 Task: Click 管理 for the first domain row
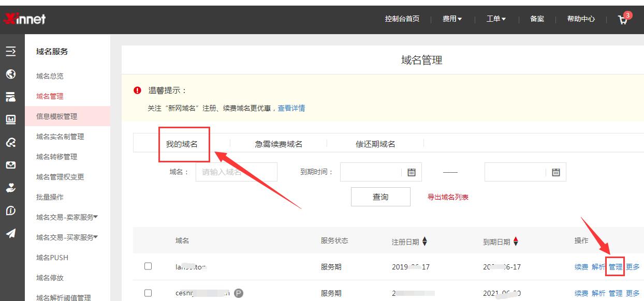(x=616, y=267)
